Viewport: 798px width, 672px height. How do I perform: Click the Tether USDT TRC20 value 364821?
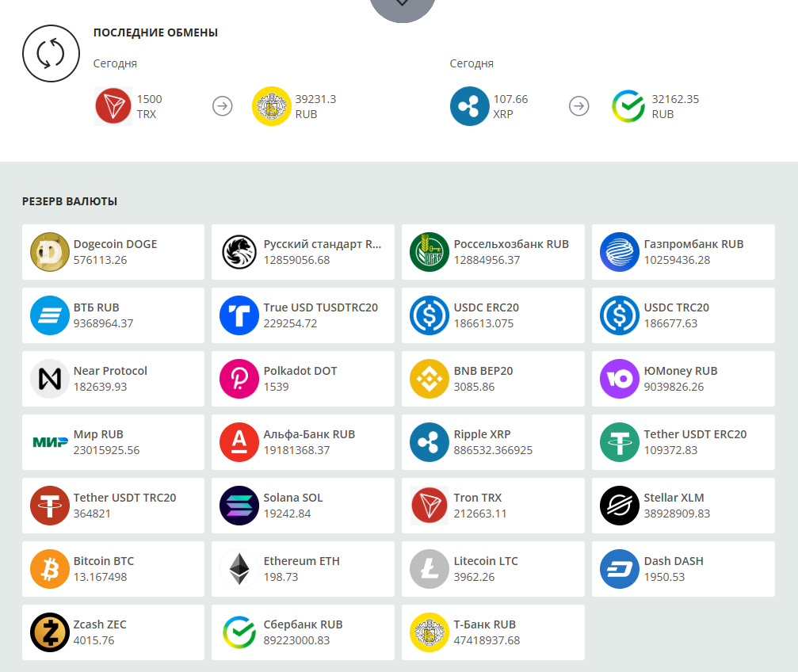click(x=92, y=514)
